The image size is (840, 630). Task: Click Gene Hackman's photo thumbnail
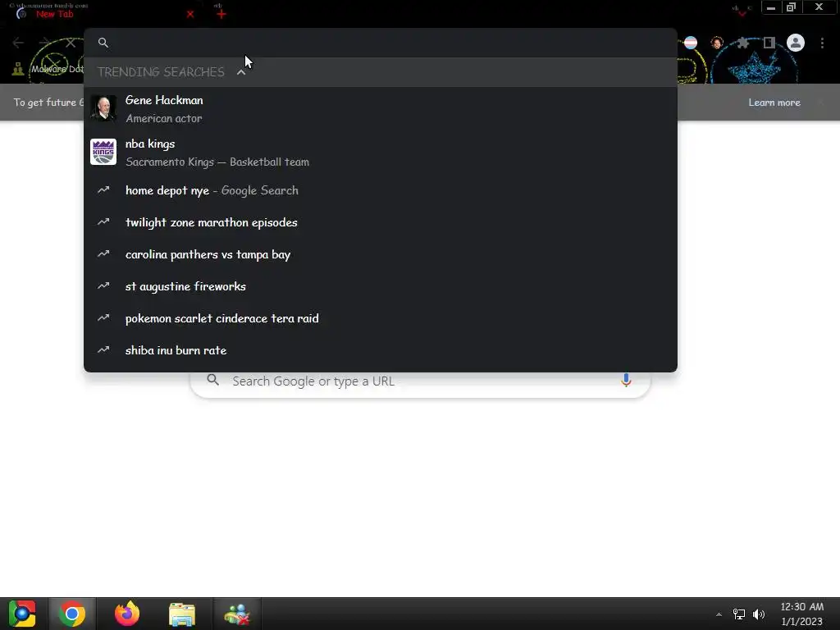pyautogui.click(x=103, y=109)
